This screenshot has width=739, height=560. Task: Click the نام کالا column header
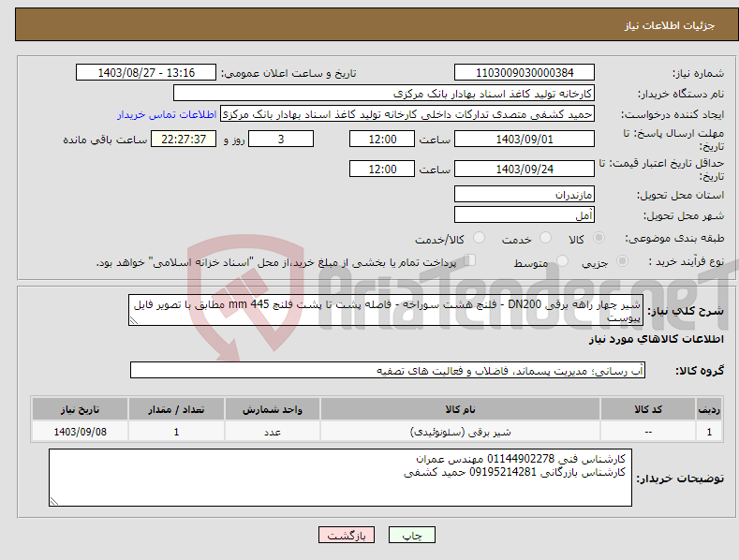[x=460, y=409]
